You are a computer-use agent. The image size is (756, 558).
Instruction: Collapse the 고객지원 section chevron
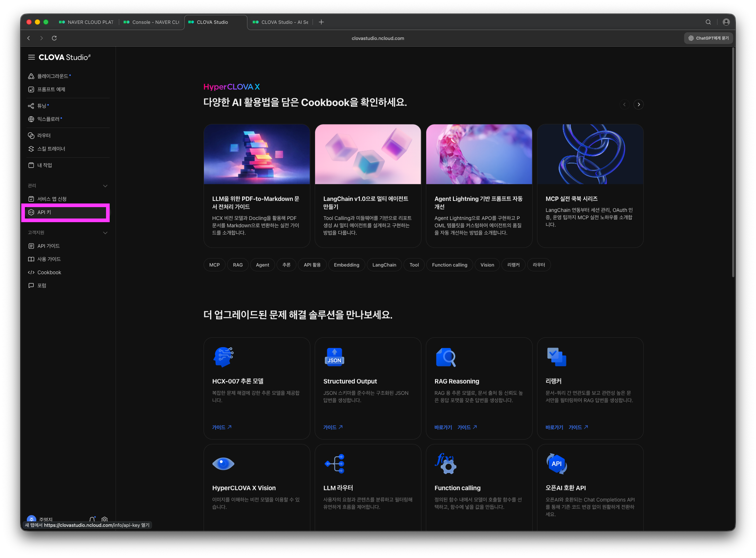pos(105,233)
